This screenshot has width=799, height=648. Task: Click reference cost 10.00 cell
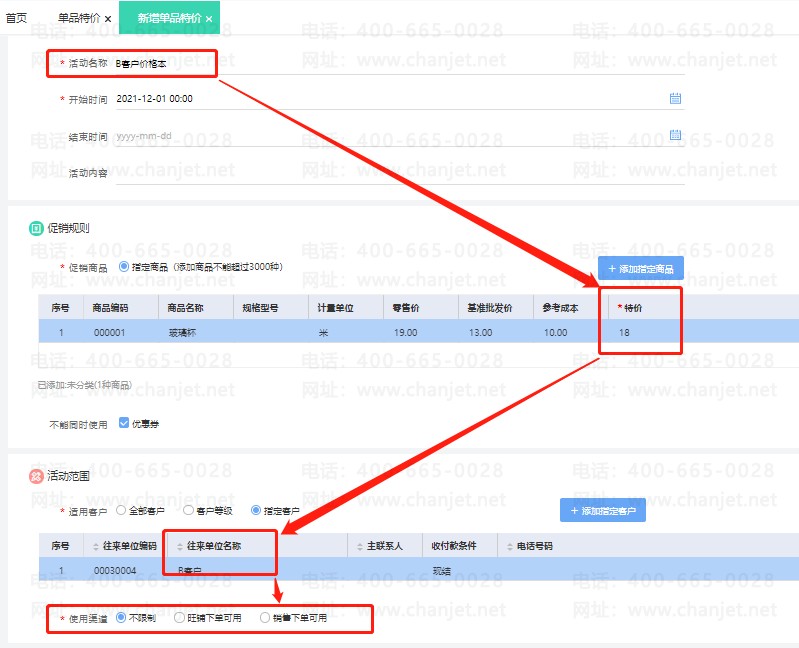555,333
